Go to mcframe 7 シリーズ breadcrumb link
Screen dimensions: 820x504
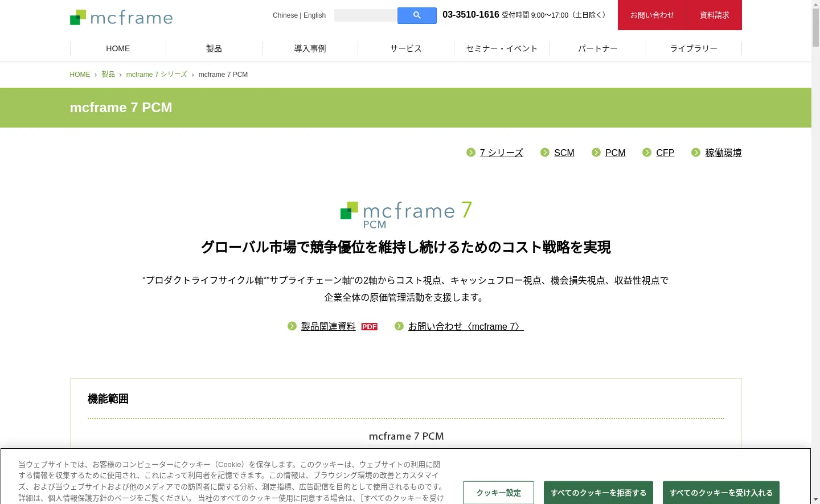click(157, 75)
